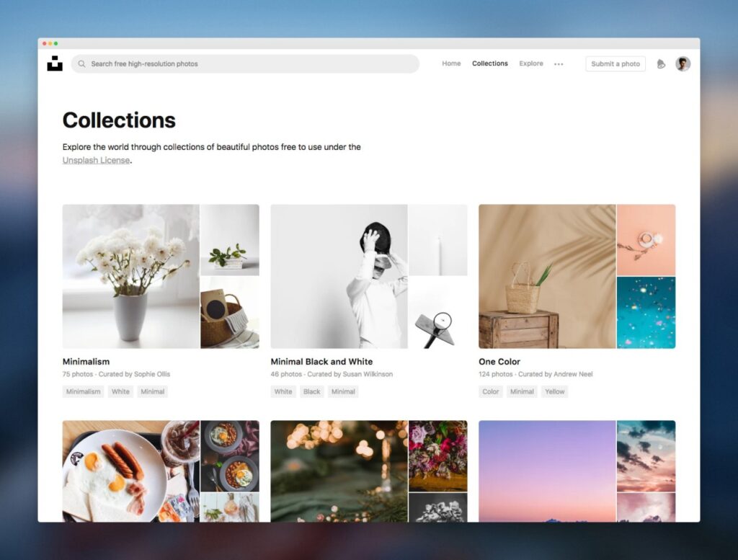Click the Minimalism tag chip
738x560 pixels.
84,391
